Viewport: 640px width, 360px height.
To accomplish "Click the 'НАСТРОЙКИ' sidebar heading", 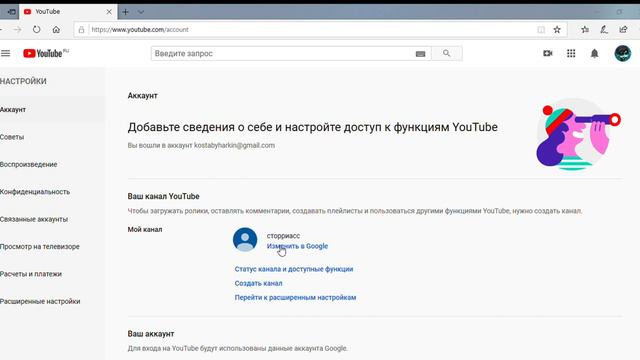I will point(23,81).
